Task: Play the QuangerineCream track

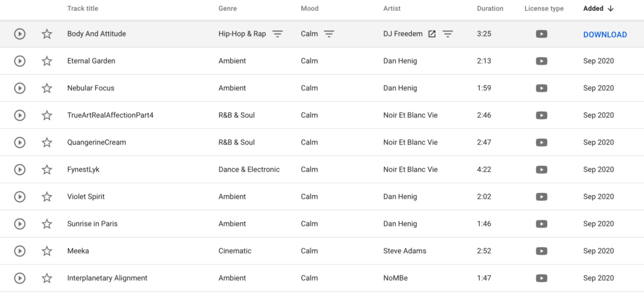Action: coord(19,143)
